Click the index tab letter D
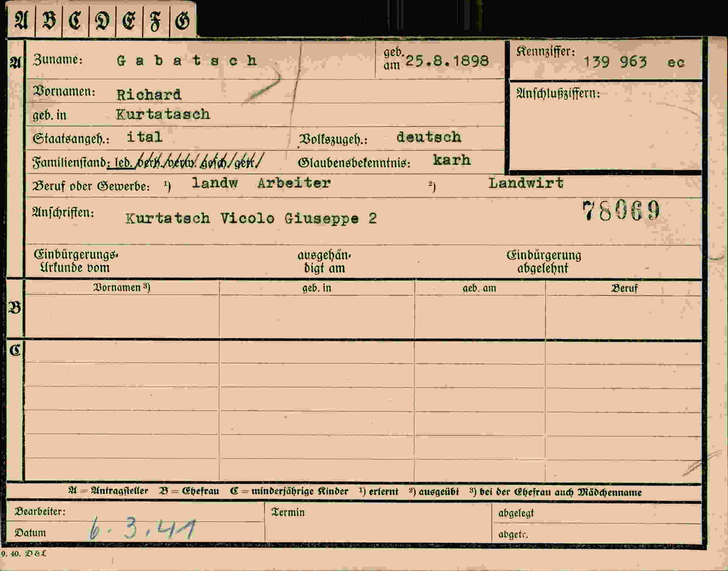 (102, 21)
